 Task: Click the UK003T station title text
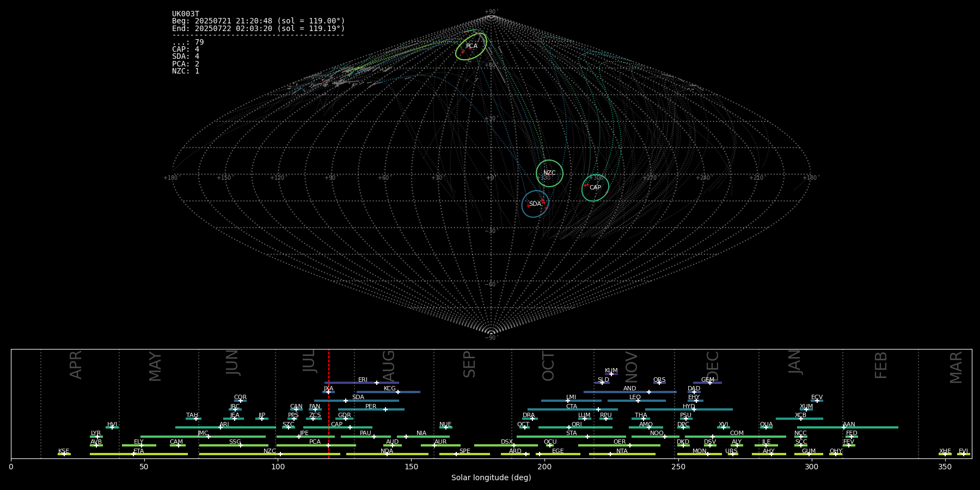(x=186, y=14)
